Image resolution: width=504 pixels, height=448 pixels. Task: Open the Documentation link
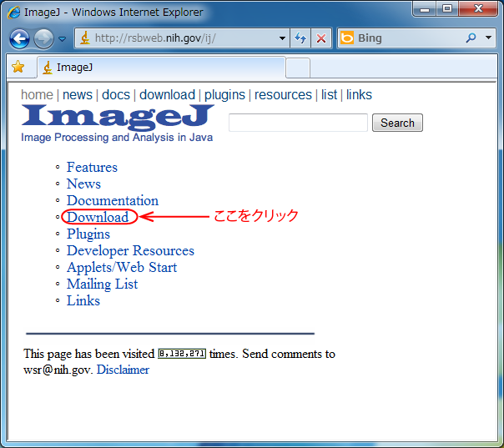click(113, 200)
